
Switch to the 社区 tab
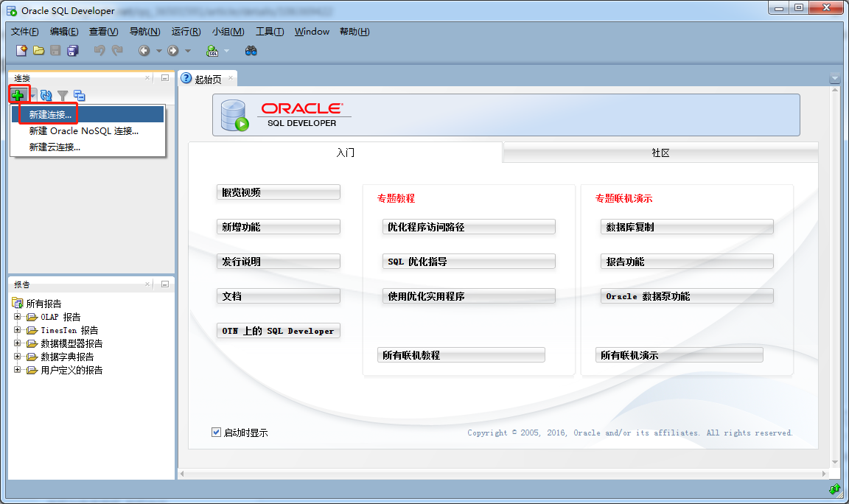click(660, 153)
